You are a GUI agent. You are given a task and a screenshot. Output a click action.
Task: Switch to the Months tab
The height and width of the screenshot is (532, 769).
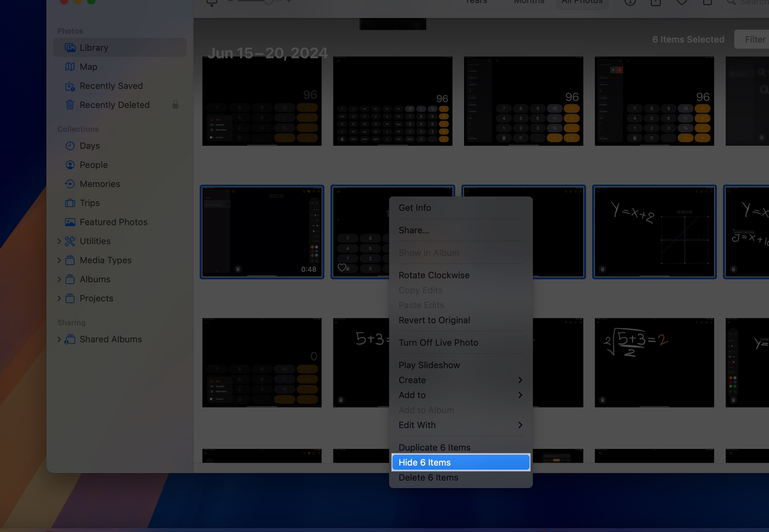(x=528, y=2)
